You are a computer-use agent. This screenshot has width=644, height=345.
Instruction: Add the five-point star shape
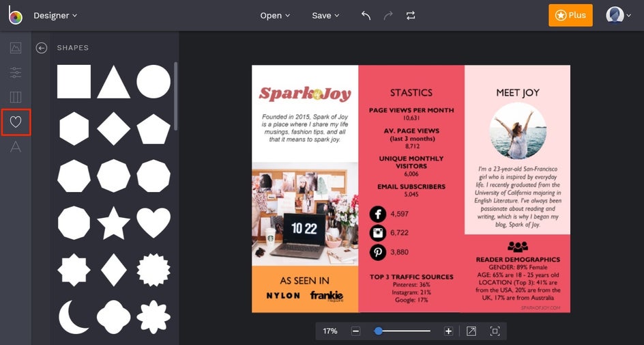coord(113,223)
